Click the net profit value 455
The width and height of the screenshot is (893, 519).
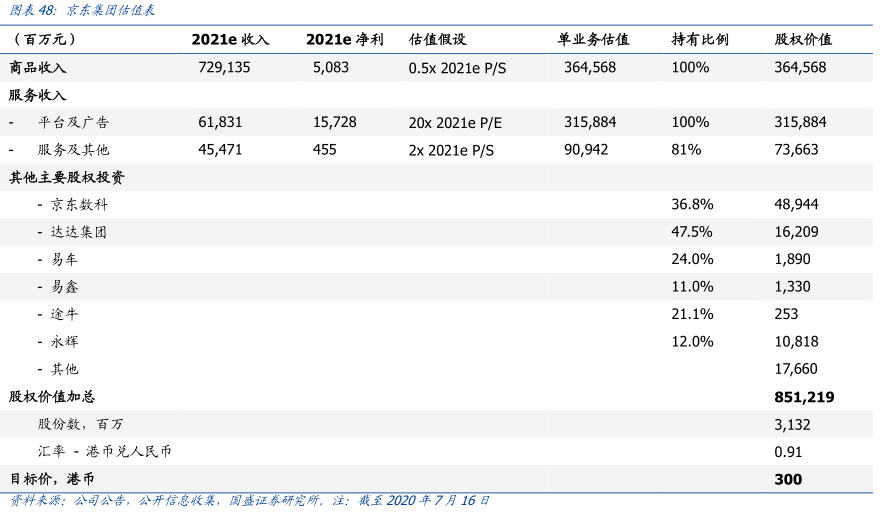(325, 149)
